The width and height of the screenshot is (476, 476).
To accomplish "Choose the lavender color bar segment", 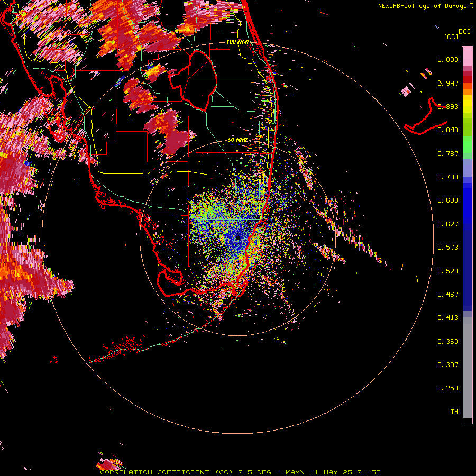I will pyautogui.click(x=467, y=168).
